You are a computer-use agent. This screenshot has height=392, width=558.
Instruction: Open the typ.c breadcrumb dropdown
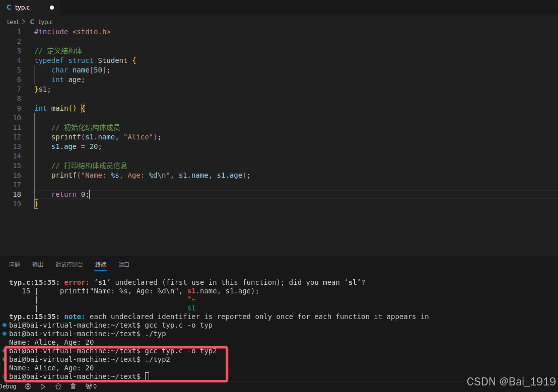pos(46,22)
